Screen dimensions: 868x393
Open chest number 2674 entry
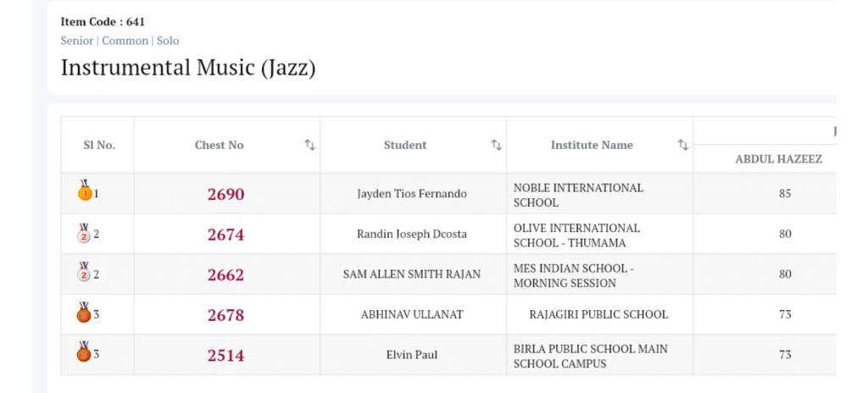225,235
